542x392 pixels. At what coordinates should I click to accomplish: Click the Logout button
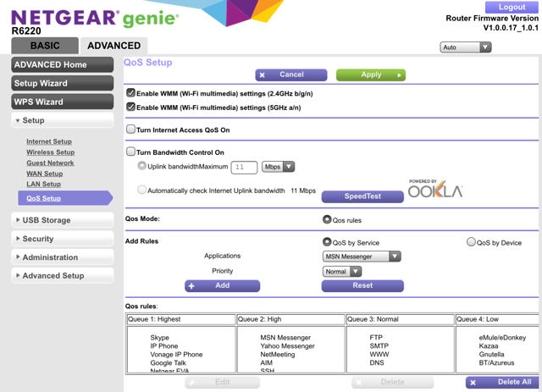(x=512, y=7)
